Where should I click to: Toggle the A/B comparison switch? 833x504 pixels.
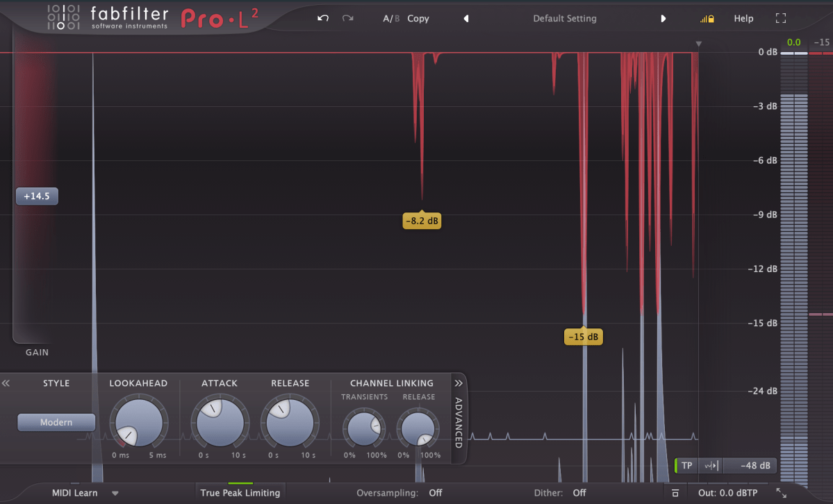391,19
